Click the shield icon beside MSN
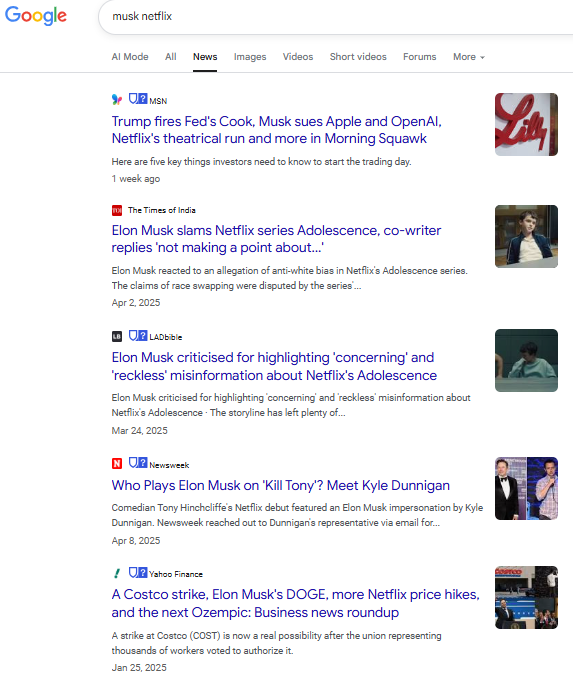The height and width of the screenshot is (683, 573). click(x=133, y=98)
